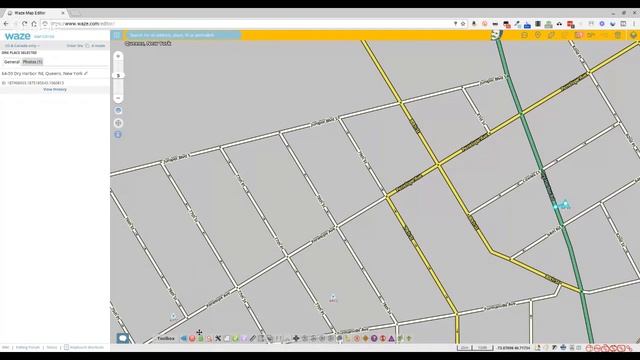
Task: Open the trash delete icon in orange toolbar
Action: click(618, 36)
